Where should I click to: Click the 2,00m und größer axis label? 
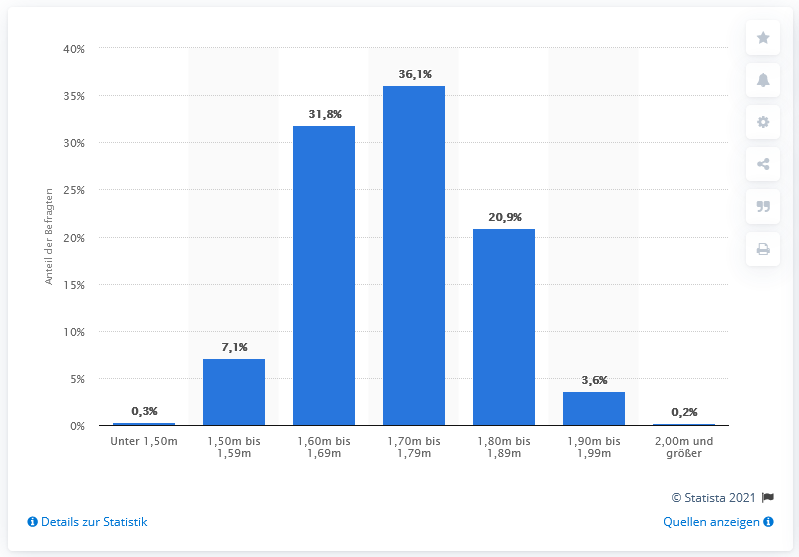[x=684, y=447]
